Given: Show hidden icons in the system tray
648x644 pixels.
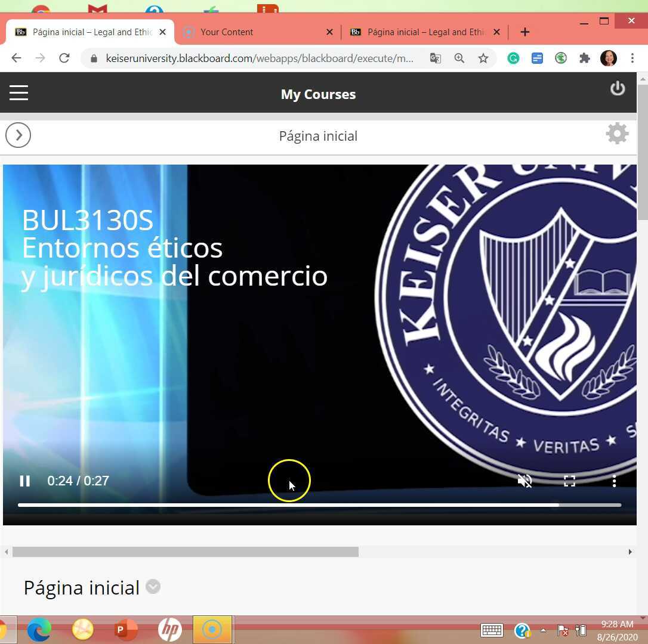Looking at the screenshot, I should [542, 630].
